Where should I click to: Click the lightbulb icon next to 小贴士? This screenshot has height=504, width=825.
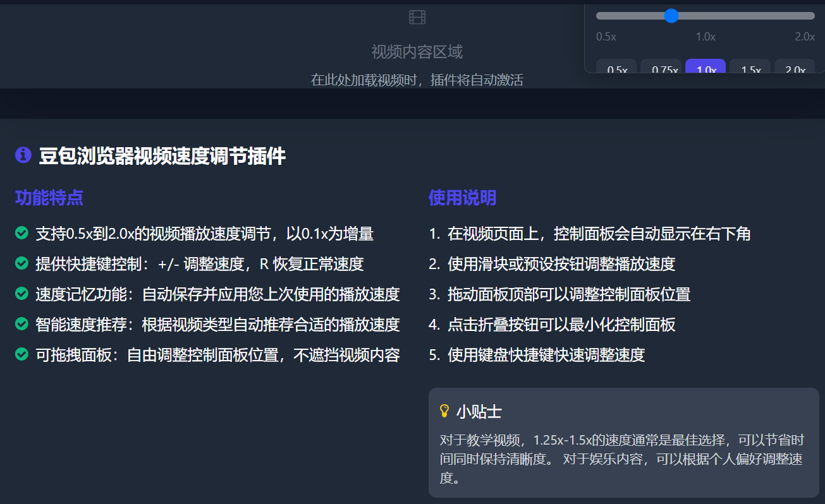point(444,411)
